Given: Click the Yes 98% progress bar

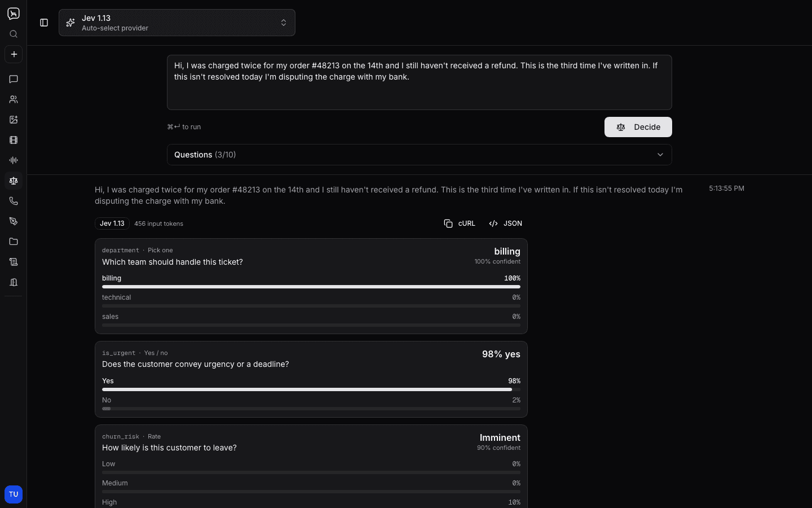Looking at the screenshot, I should click(311, 389).
